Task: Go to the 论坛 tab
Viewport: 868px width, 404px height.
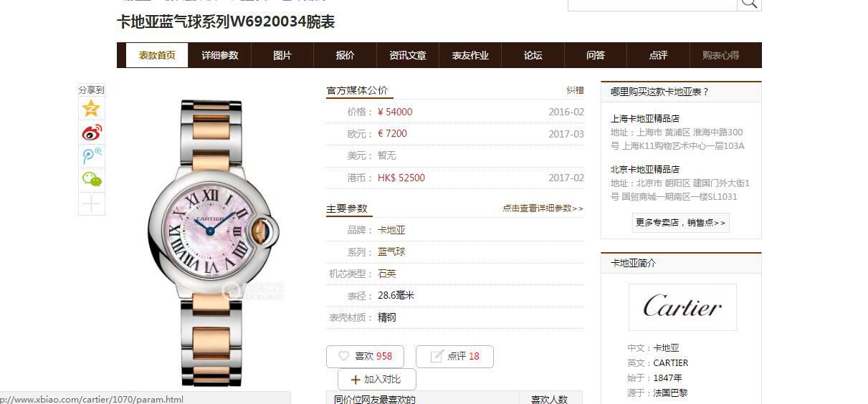Action: pos(533,55)
